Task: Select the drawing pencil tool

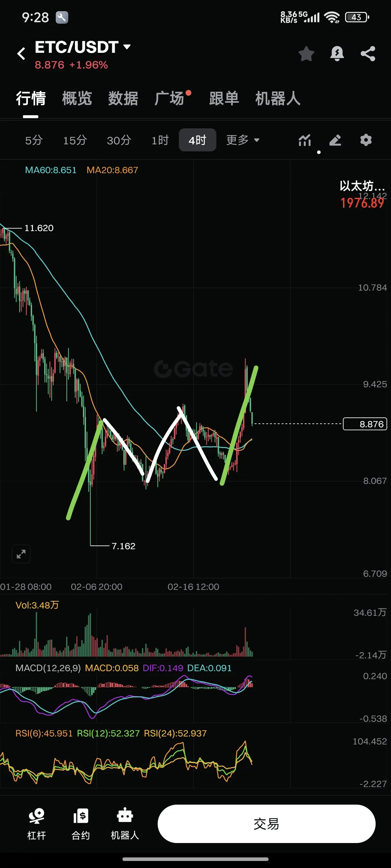Action: pos(335,140)
